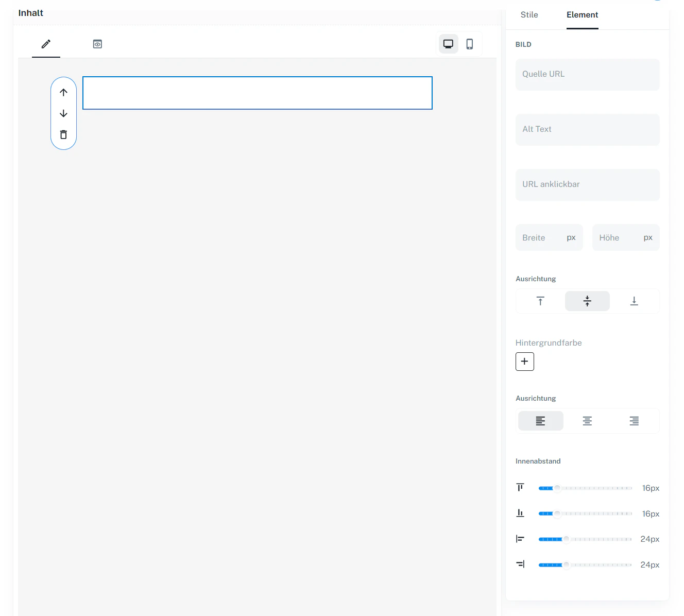
Task: Move block down with arrow icon
Action: (x=63, y=113)
